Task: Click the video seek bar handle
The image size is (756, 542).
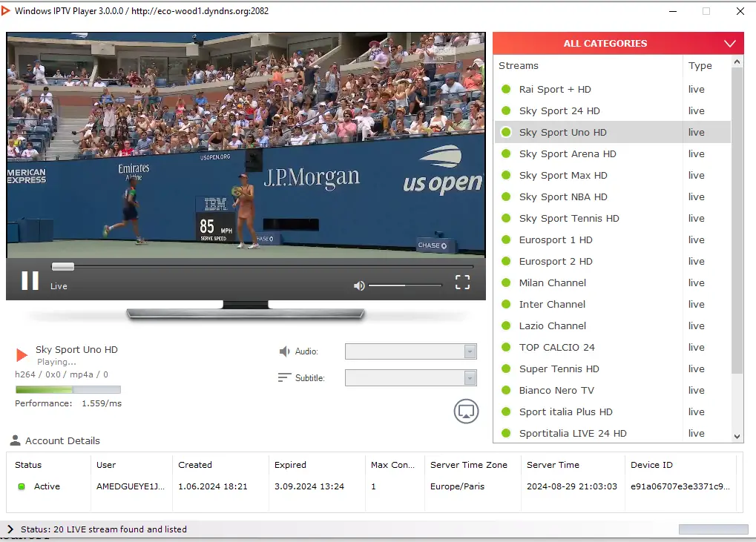Action: tap(62, 266)
